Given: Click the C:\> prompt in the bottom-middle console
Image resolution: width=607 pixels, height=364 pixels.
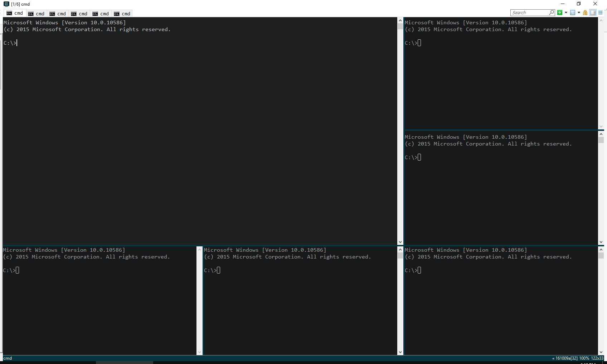Looking at the screenshot, I should [210, 270].
